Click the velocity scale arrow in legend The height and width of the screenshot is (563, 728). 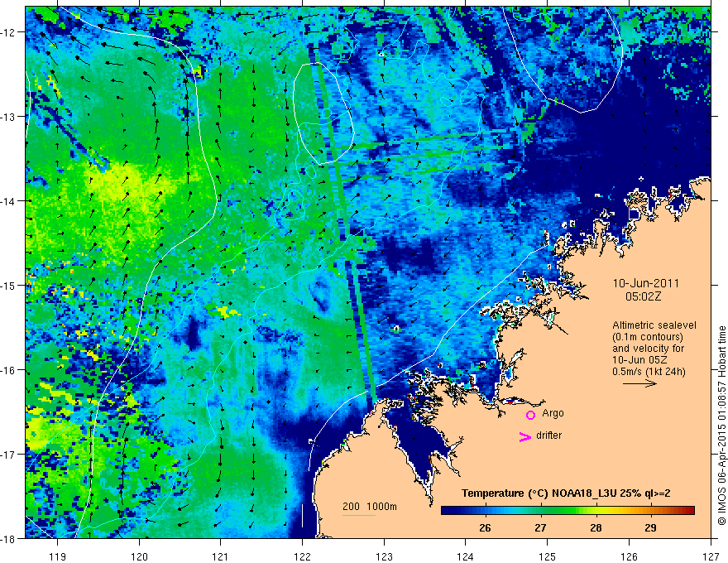pos(639,383)
